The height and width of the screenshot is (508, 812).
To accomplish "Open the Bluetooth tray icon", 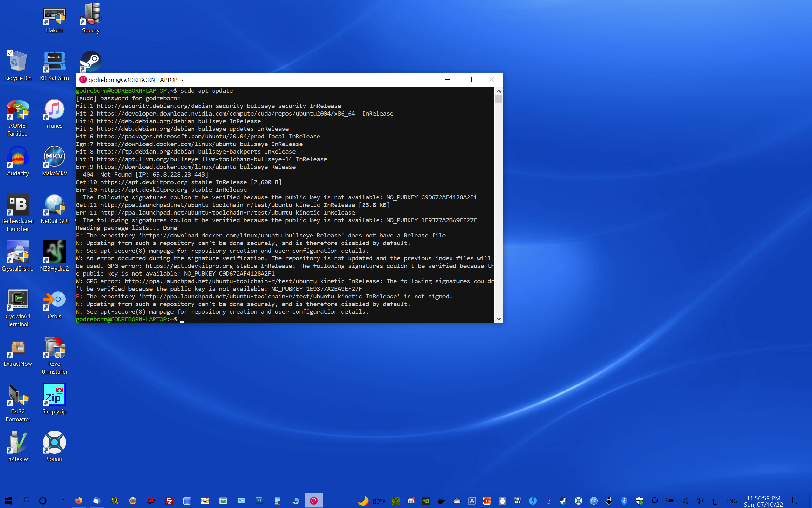I will tap(624, 501).
